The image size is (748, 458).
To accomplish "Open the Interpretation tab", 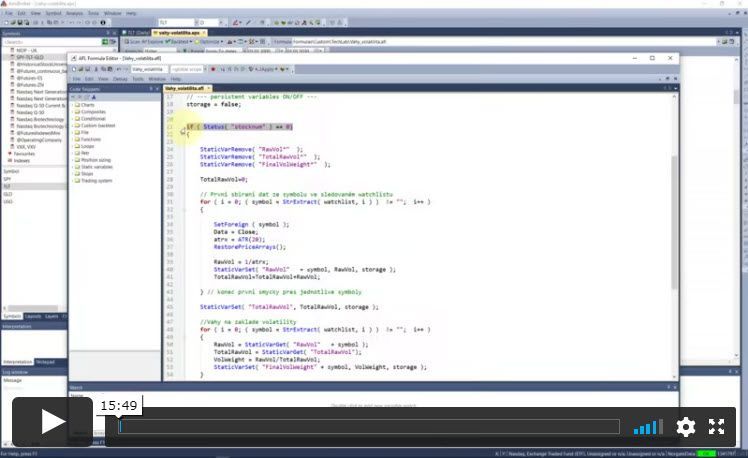I will 17,361.
